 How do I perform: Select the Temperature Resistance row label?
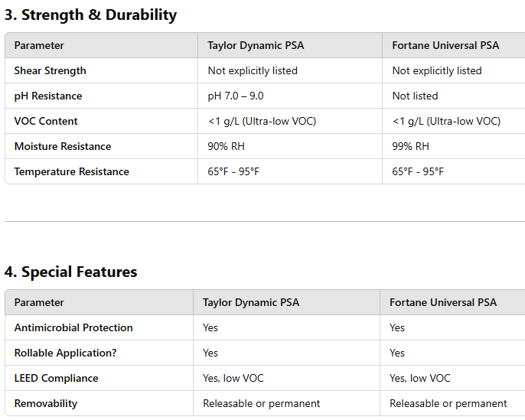(x=72, y=171)
